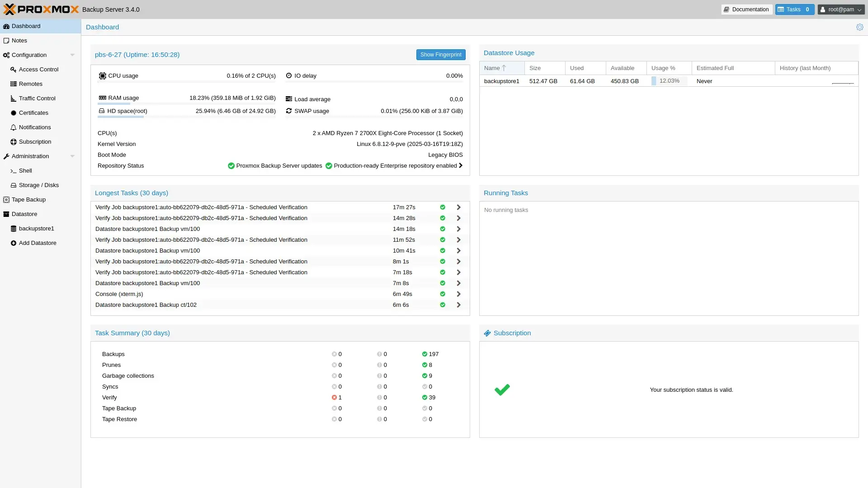Image resolution: width=868 pixels, height=488 pixels.
Task: Select the Tape Backup icon
Action: coord(6,199)
